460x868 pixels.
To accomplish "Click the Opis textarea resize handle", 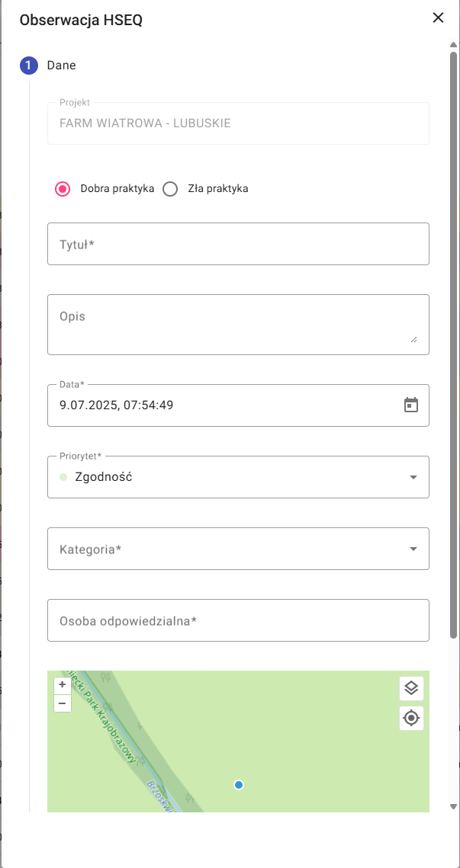I will point(413,339).
